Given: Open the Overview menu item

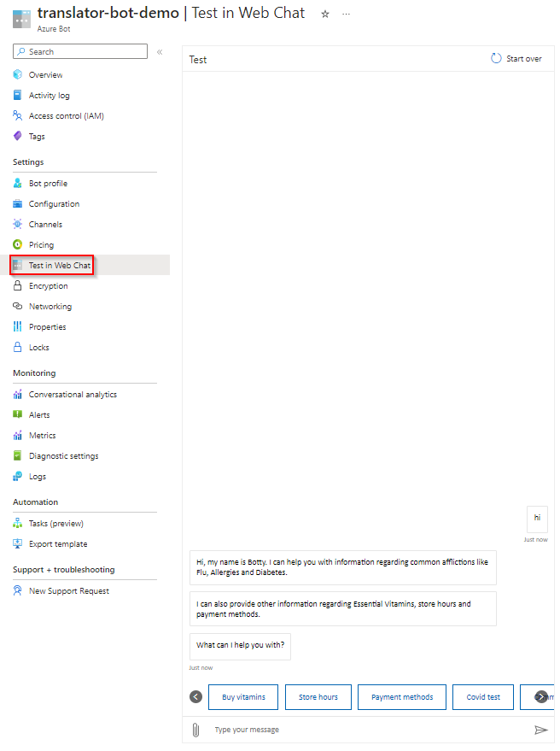Looking at the screenshot, I should coord(45,74).
